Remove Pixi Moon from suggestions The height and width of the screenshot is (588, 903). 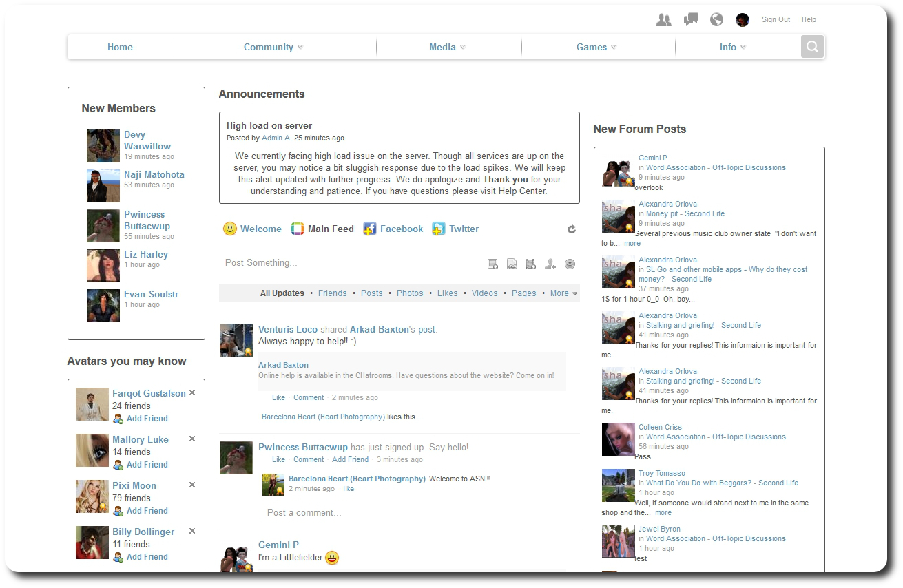coord(192,485)
